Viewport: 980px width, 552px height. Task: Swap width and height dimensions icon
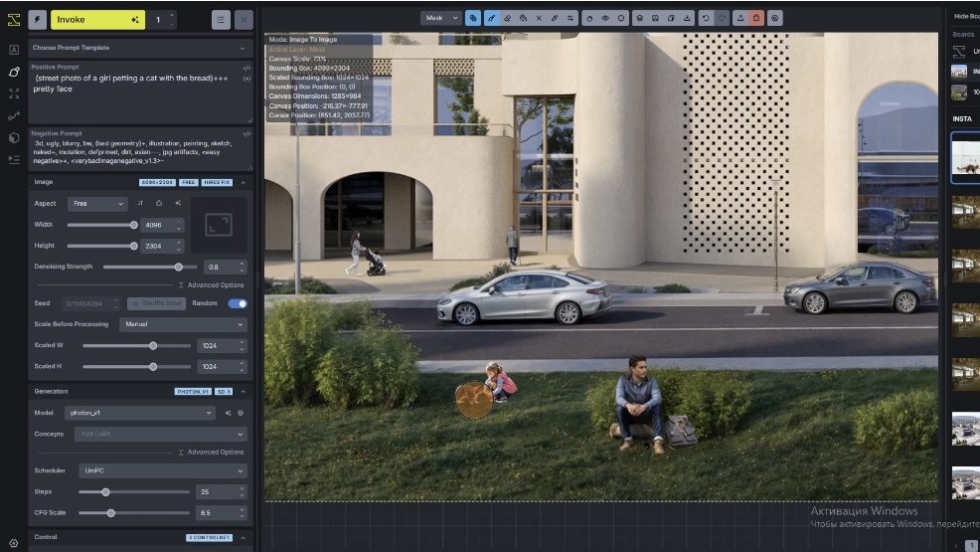pyautogui.click(x=140, y=203)
